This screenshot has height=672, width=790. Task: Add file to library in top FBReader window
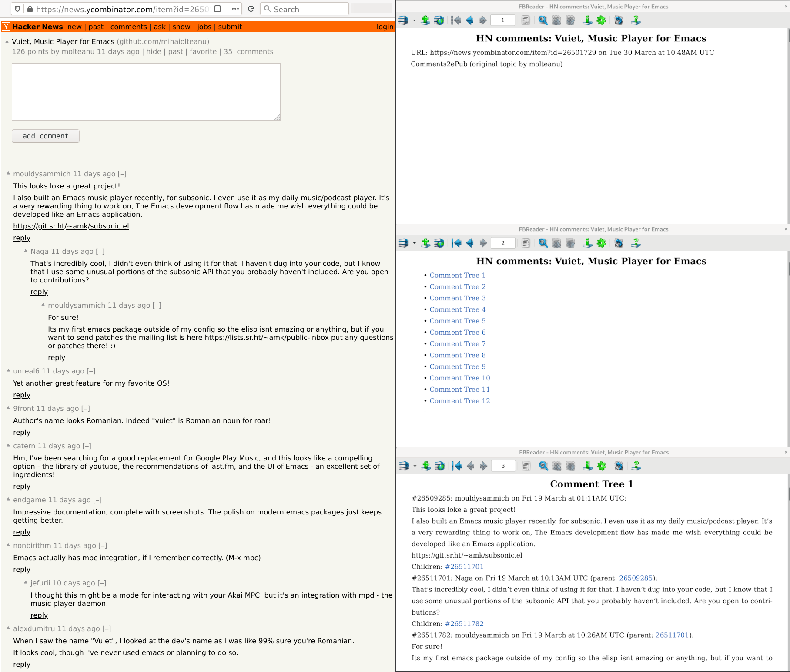425,20
